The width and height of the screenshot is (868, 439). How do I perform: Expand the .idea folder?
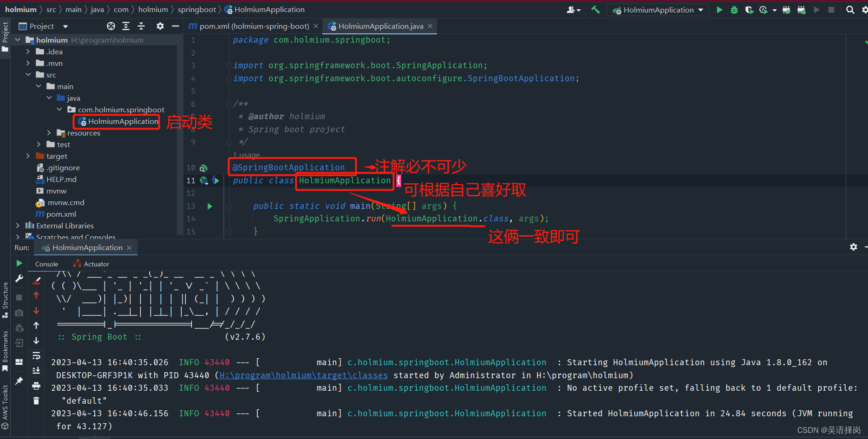28,52
